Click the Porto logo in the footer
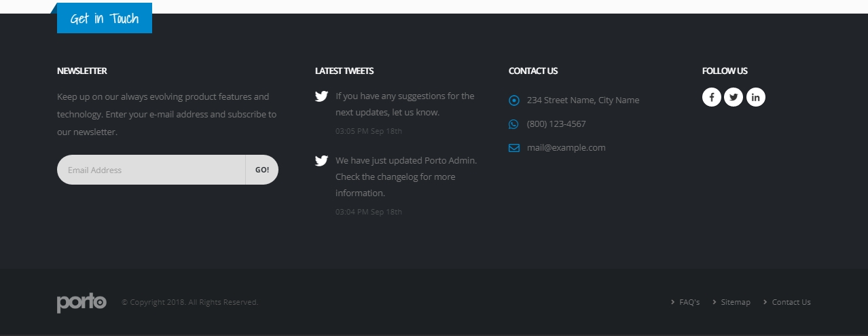The image size is (868, 336). (x=82, y=302)
